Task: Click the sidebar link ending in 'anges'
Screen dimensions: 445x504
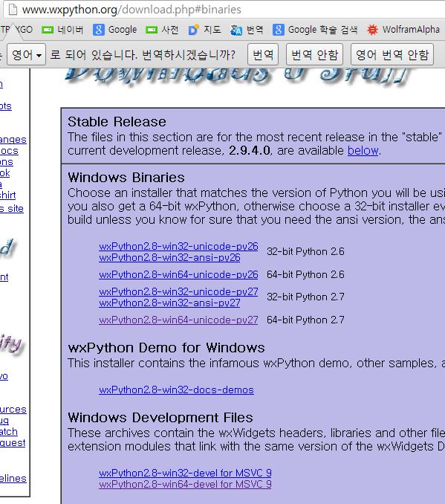Action: 13,140
